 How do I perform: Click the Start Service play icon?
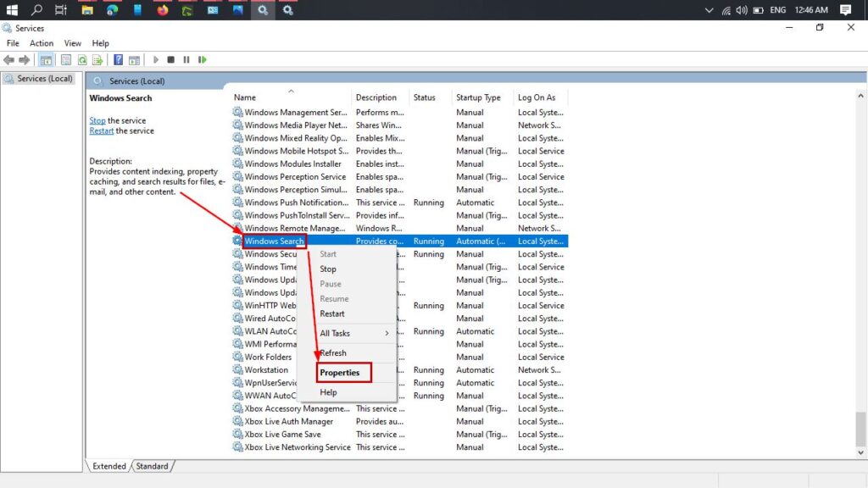click(x=156, y=60)
